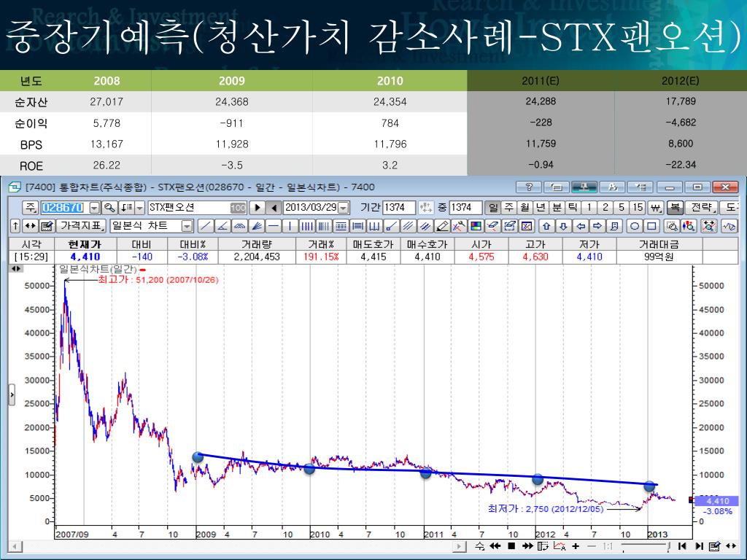Expand the left side panel arrow
Image resolution: width=747 pixels, height=560 pixels.
[x=12, y=394]
